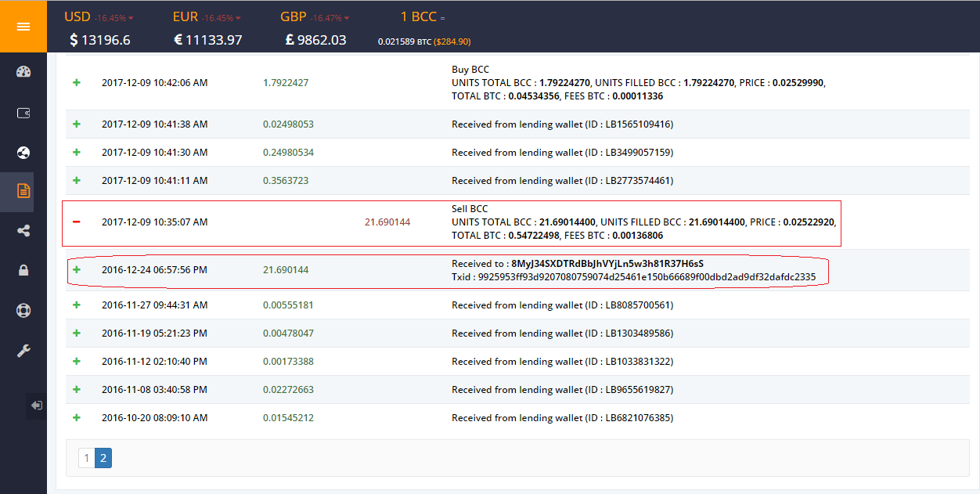Screen dimensions: 980x494
Task: Select address 8MyJ34SXDTRdBbJhVYjLn5w3h81R37H6sS
Action: click(x=607, y=264)
